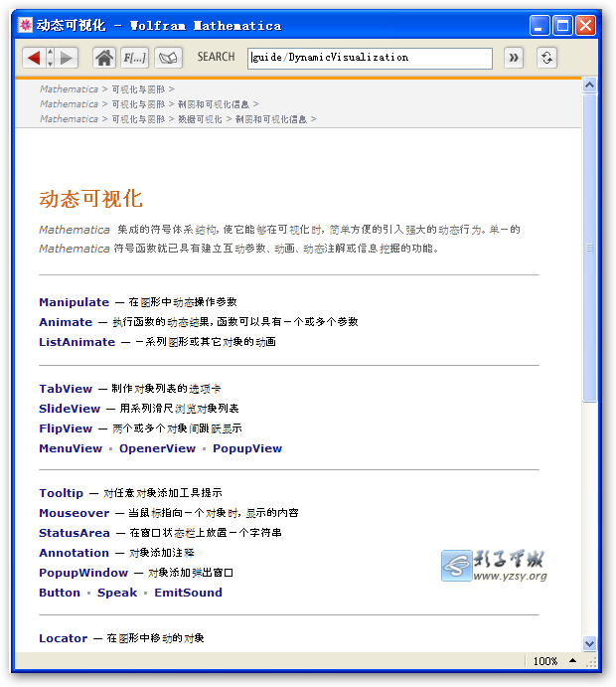The image size is (616, 687).
Task: Click the scroll up arrow of scrollbar
Action: [x=589, y=86]
